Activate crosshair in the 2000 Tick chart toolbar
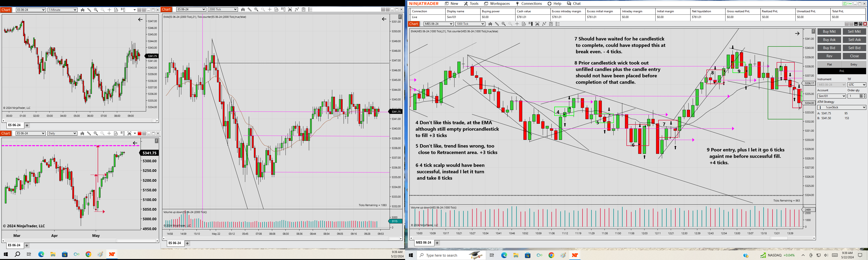This screenshot has width=868, height=260. coord(270,9)
